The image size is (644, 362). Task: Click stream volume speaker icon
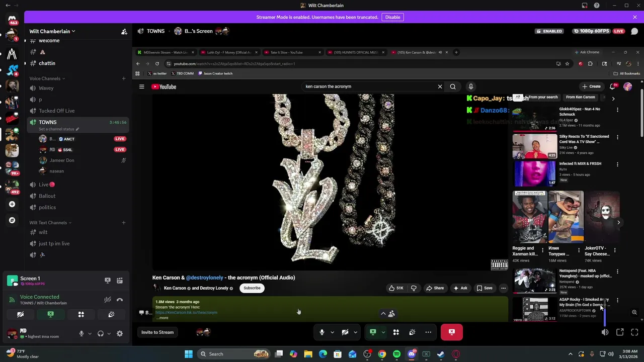[x=605, y=332]
